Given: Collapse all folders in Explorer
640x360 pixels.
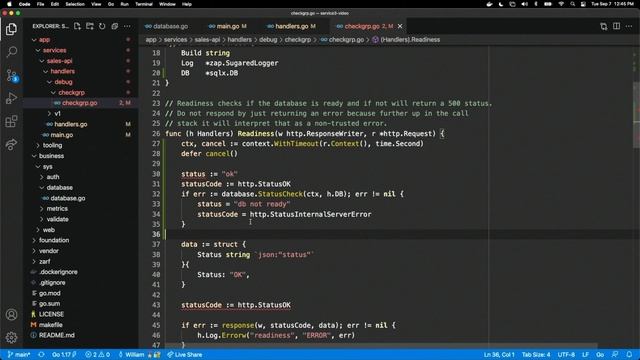Looking at the screenshot, I should click(x=115, y=26).
